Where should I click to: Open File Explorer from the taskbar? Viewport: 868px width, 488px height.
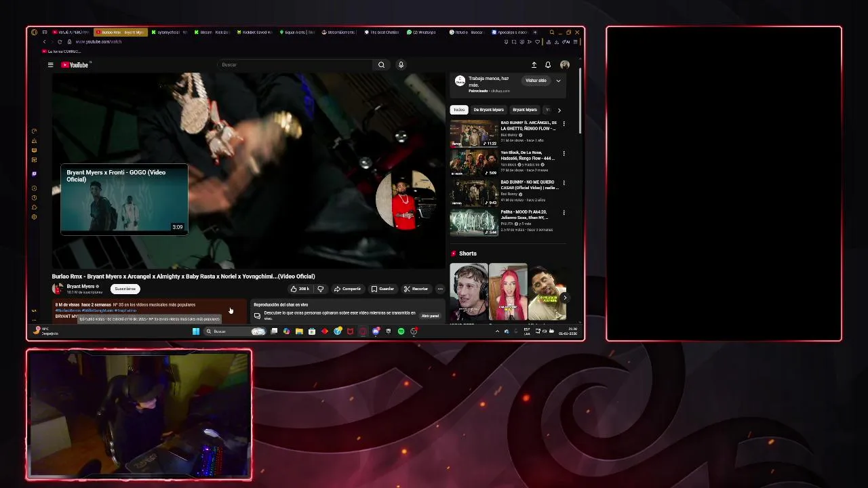coord(299,331)
